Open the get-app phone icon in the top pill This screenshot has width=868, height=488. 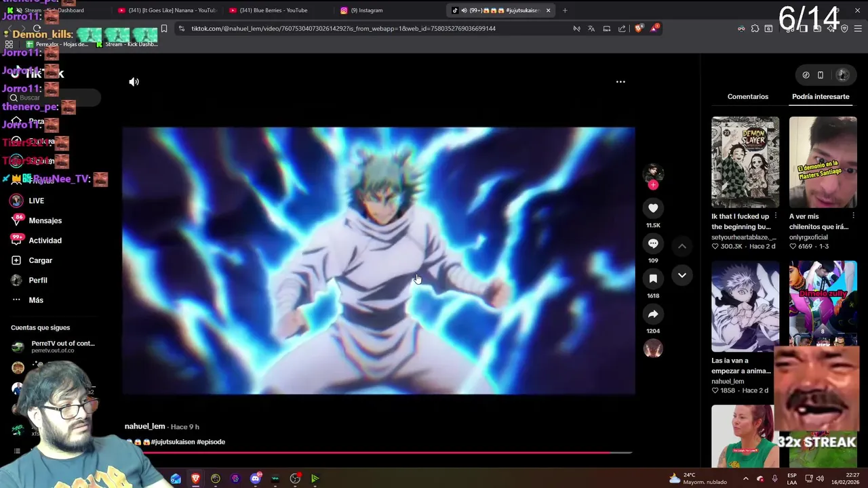821,75
